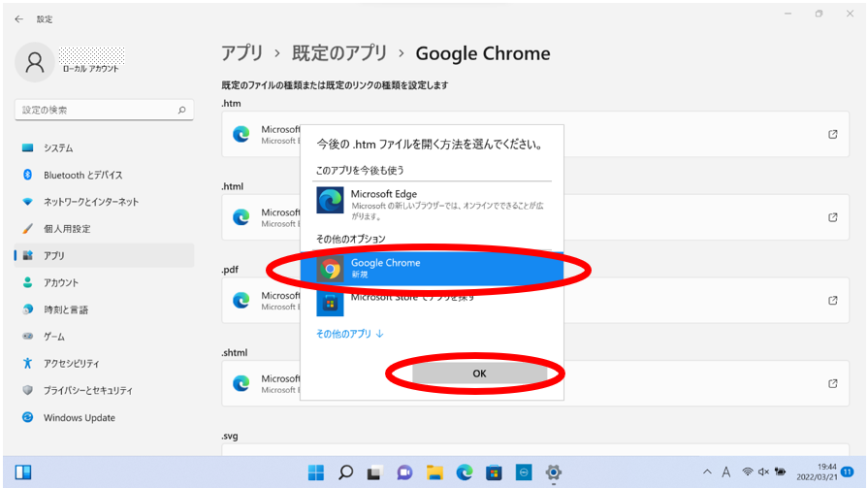The width and height of the screenshot is (868, 488).
Task: Open taskbar Search
Action: [346, 472]
